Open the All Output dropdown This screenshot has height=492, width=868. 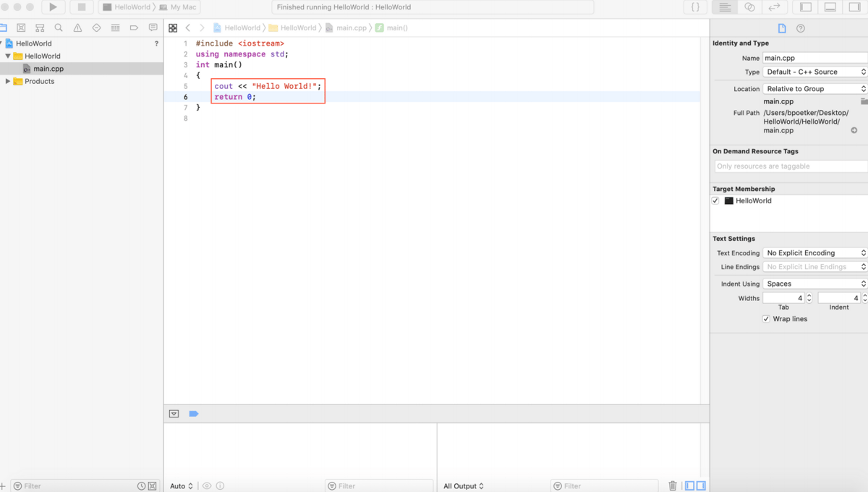(x=463, y=485)
